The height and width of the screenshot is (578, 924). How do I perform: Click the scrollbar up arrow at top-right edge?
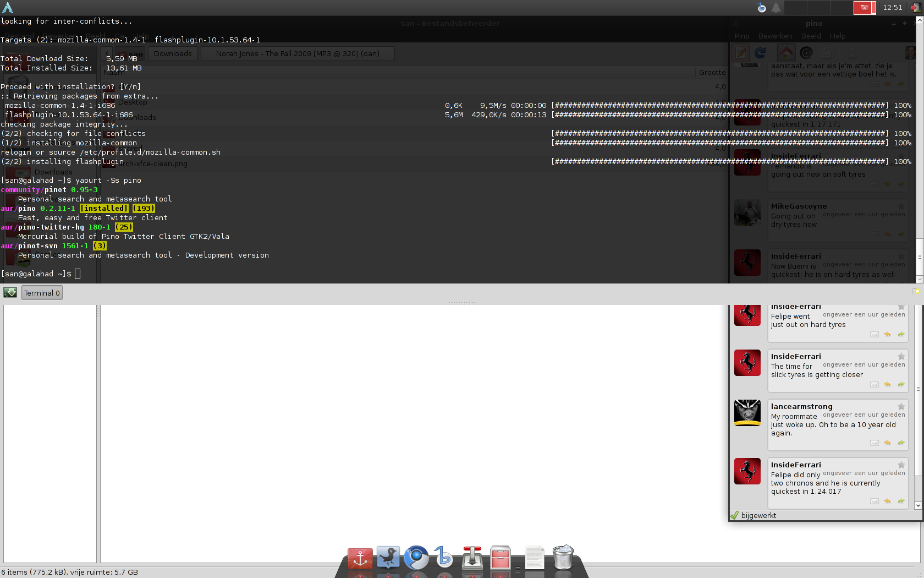pyautogui.click(x=920, y=20)
